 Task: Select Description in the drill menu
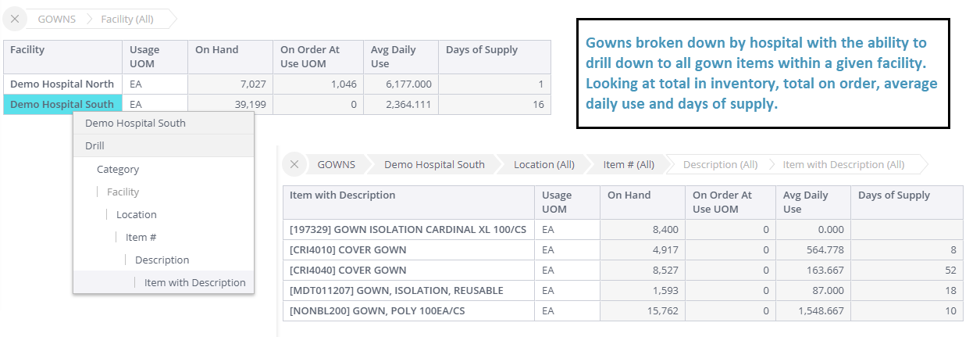[162, 260]
